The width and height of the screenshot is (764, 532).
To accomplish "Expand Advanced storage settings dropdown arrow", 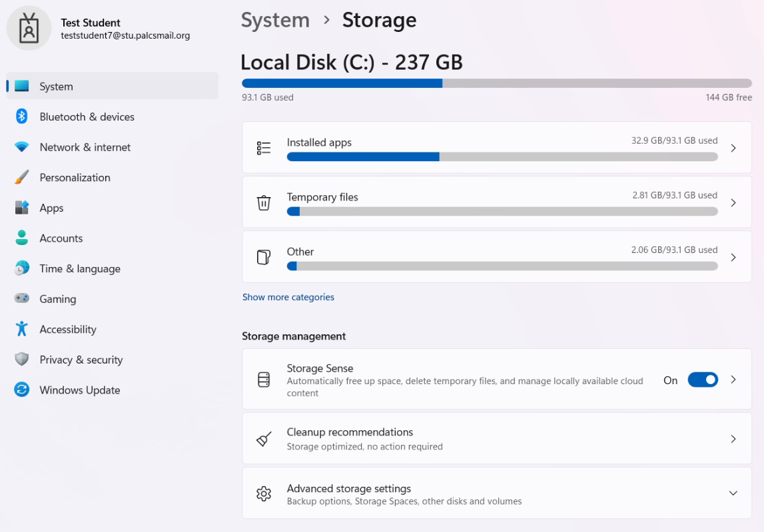I will (x=733, y=493).
